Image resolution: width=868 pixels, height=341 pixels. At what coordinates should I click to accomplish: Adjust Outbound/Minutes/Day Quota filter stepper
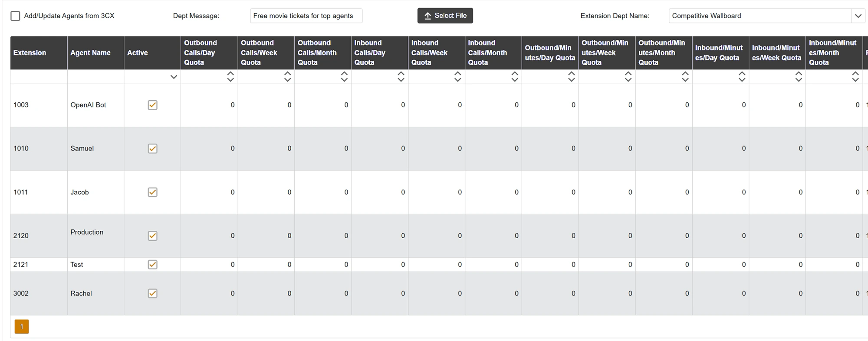[x=572, y=77]
